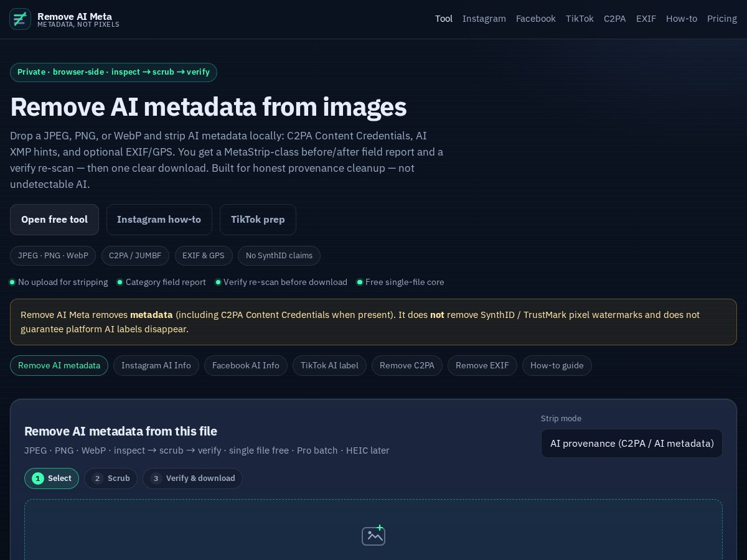747x560 pixels.
Task: Open the Instagram nav link
Action: pos(484,19)
